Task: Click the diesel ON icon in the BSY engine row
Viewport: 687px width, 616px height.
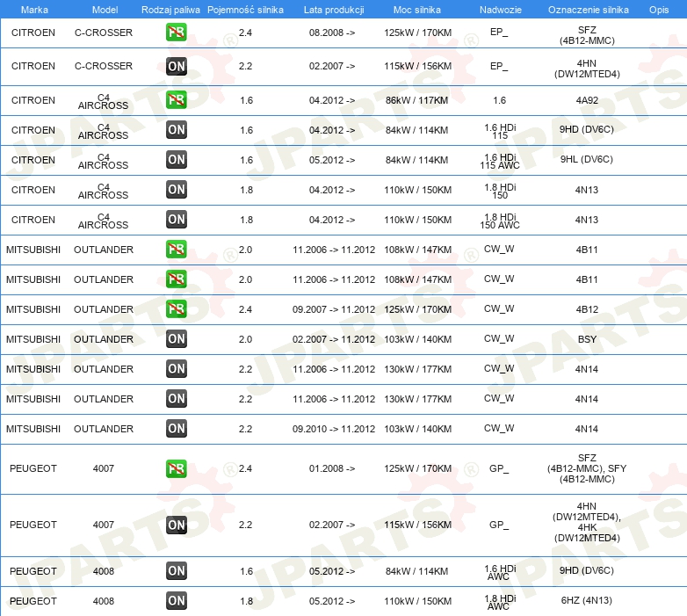Action: pyautogui.click(x=177, y=339)
